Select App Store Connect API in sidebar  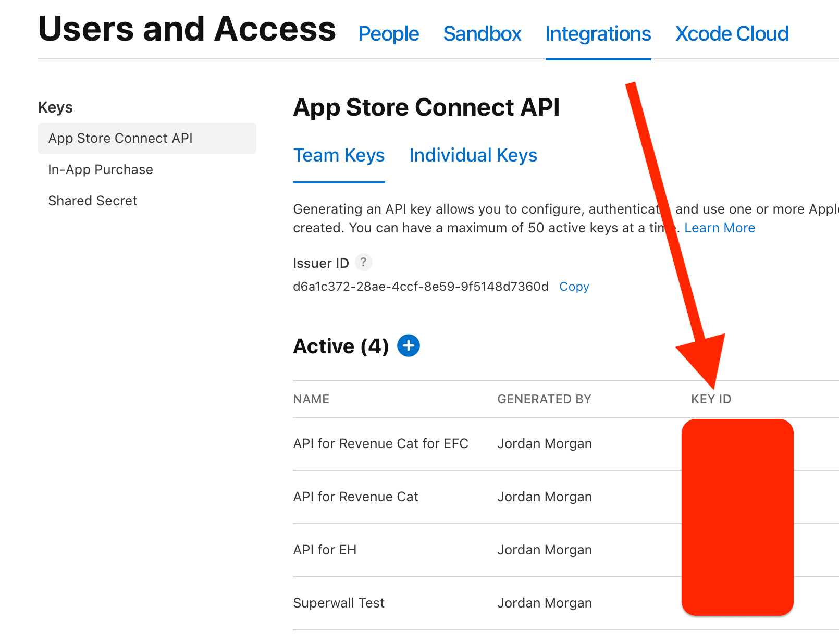click(x=120, y=138)
